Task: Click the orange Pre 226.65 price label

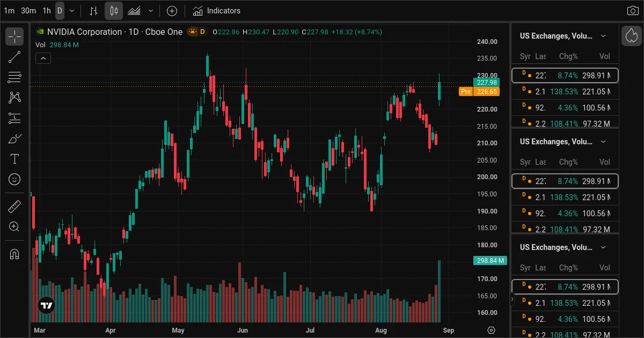Action: (479, 92)
